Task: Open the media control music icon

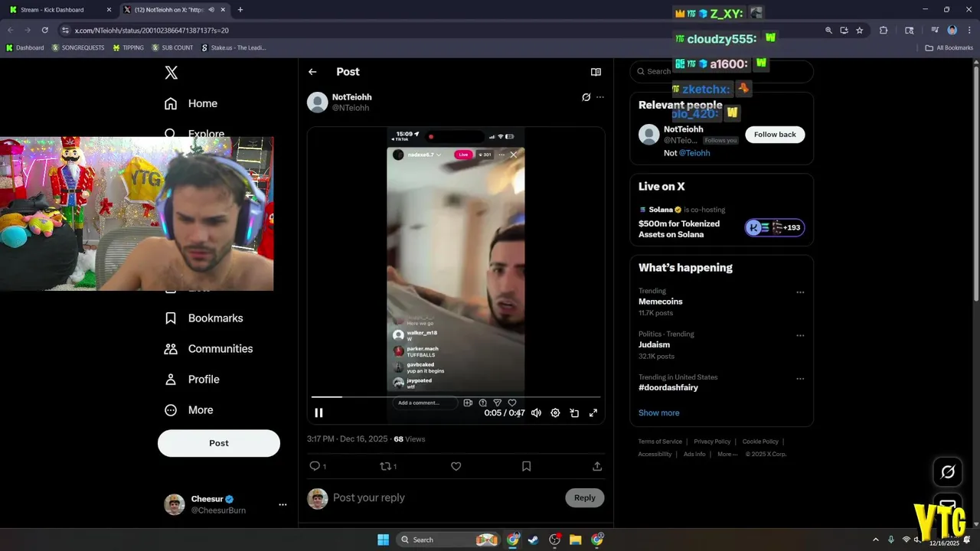Action: click(935, 31)
